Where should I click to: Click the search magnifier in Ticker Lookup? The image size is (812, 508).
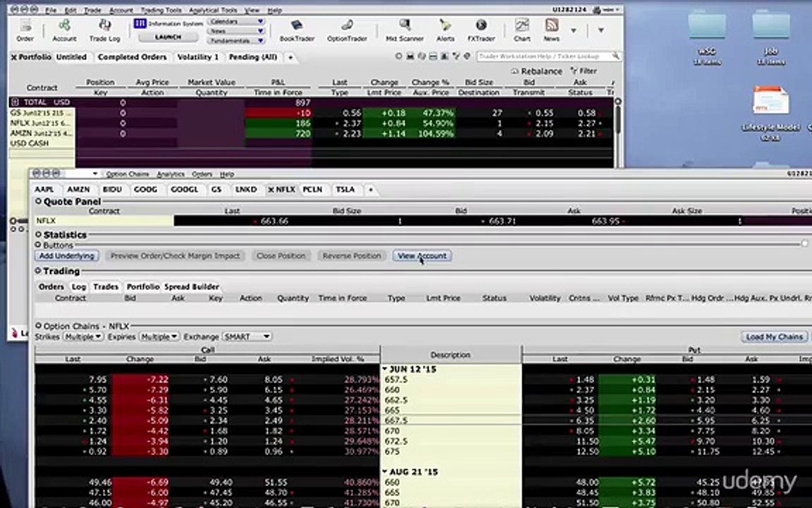(x=615, y=56)
